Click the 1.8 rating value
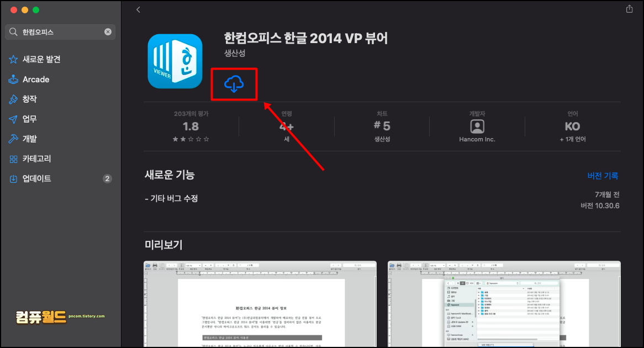This screenshot has width=644, height=348. (x=191, y=126)
